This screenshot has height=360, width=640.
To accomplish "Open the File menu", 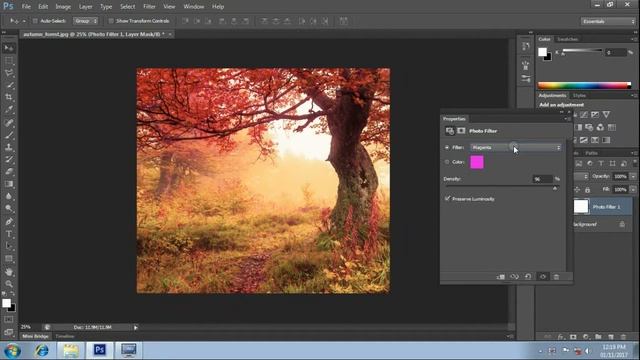I will click(x=26, y=7).
